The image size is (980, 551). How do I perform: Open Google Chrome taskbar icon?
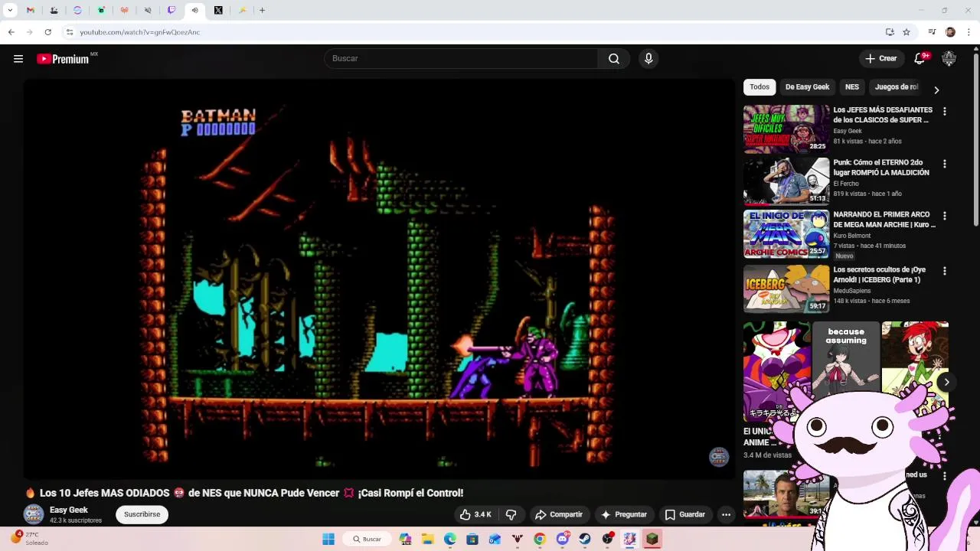tap(540, 539)
